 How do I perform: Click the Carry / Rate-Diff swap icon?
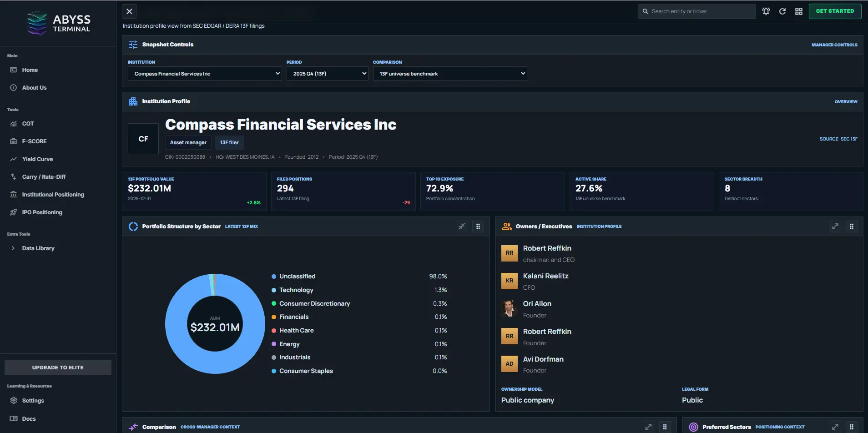tap(14, 177)
